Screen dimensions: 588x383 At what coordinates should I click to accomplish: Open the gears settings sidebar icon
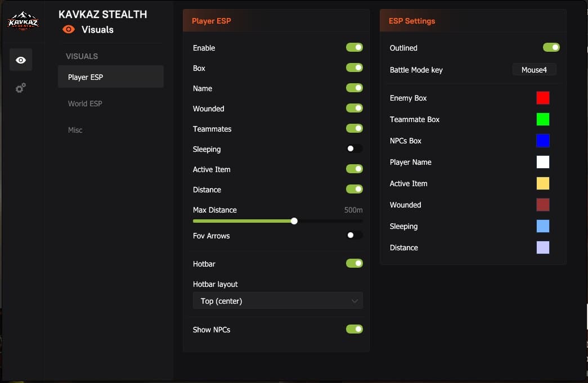tap(21, 88)
